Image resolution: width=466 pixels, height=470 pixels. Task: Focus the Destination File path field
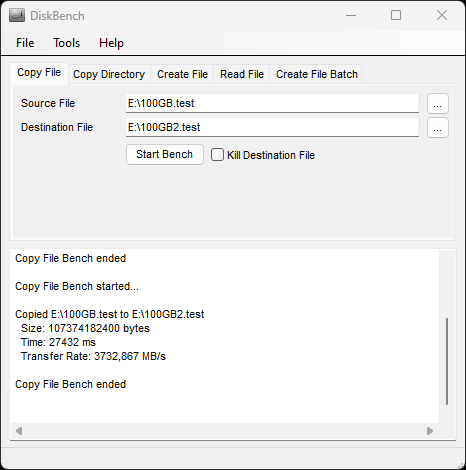(272, 127)
